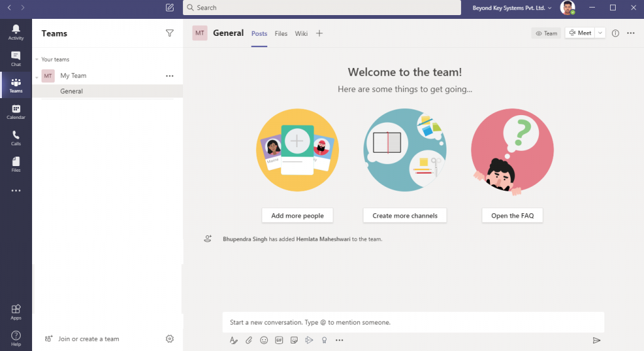This screenshot has width=644, height=351.
Task: Click the user profile picture
Action: (568, 8)
